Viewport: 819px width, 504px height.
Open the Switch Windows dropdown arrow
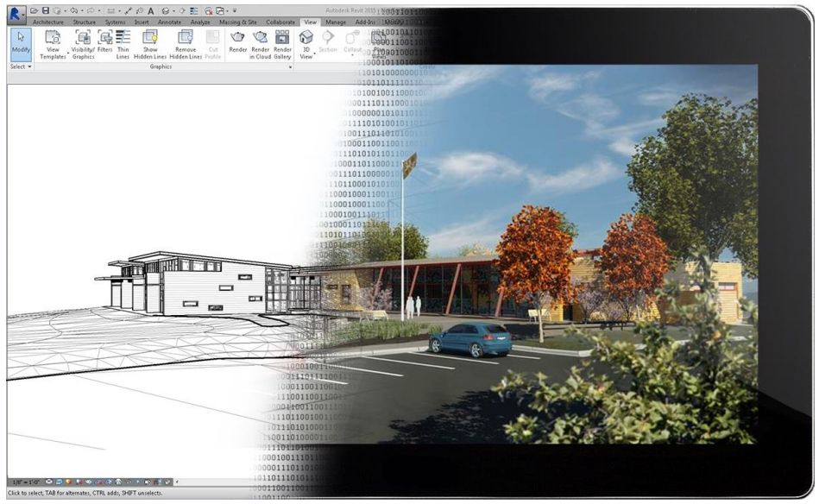tap(227, 11)
